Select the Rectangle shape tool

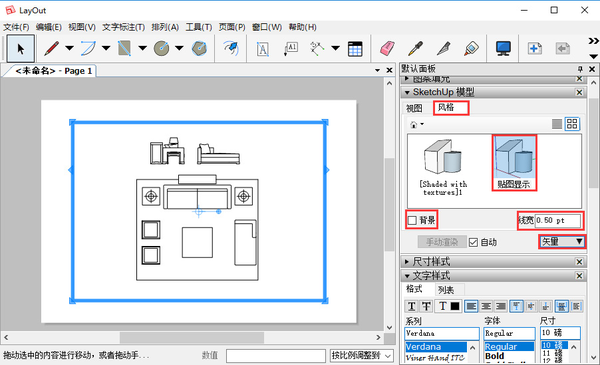[124, 49]
